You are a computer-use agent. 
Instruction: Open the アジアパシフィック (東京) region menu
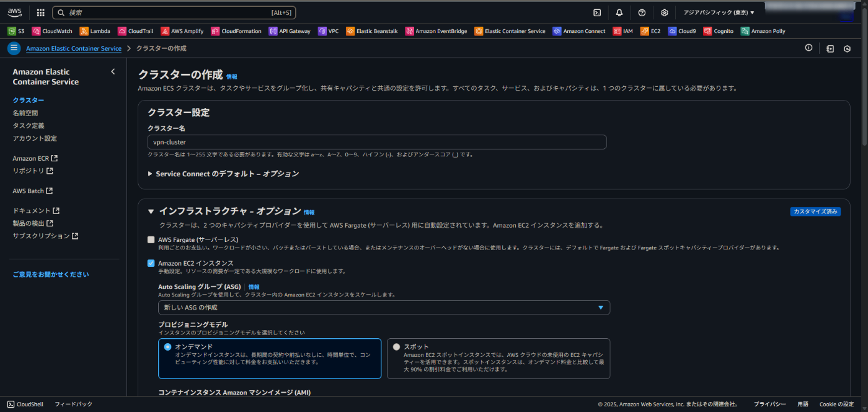(x=719, y=12)
